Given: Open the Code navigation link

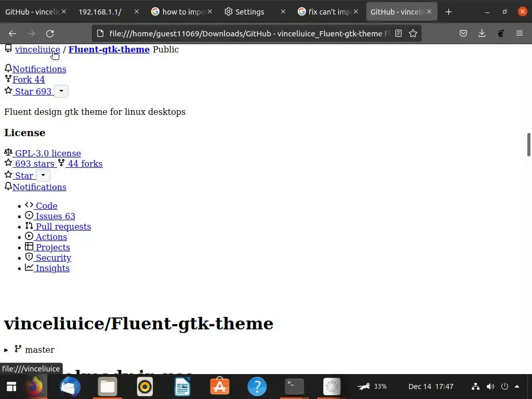Looking at the screenshot, I should pos(46,206).
